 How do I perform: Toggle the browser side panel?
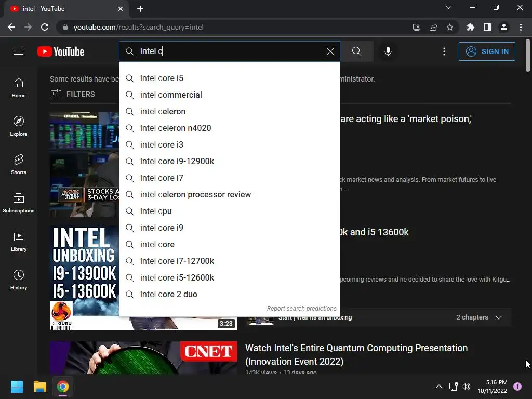487,27
